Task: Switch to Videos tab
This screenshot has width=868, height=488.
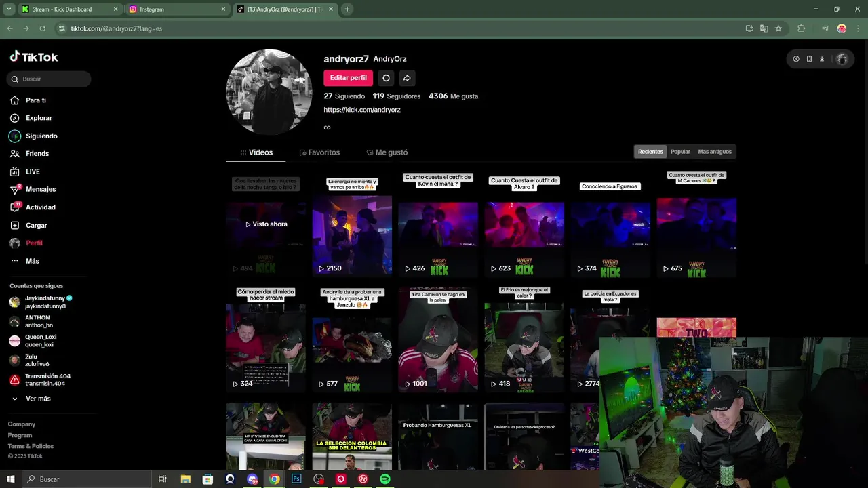Action: (256, 152)
